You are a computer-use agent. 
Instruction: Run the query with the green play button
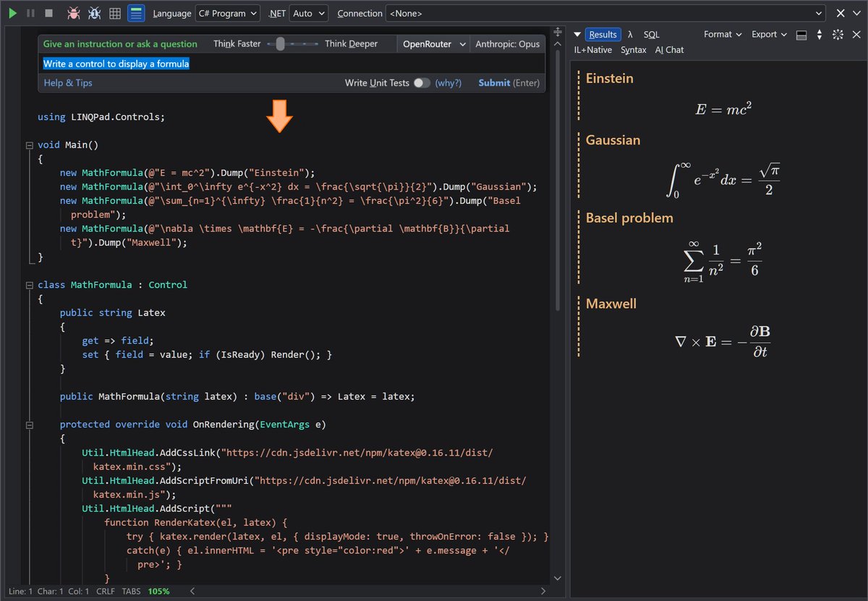click(12, 13)
